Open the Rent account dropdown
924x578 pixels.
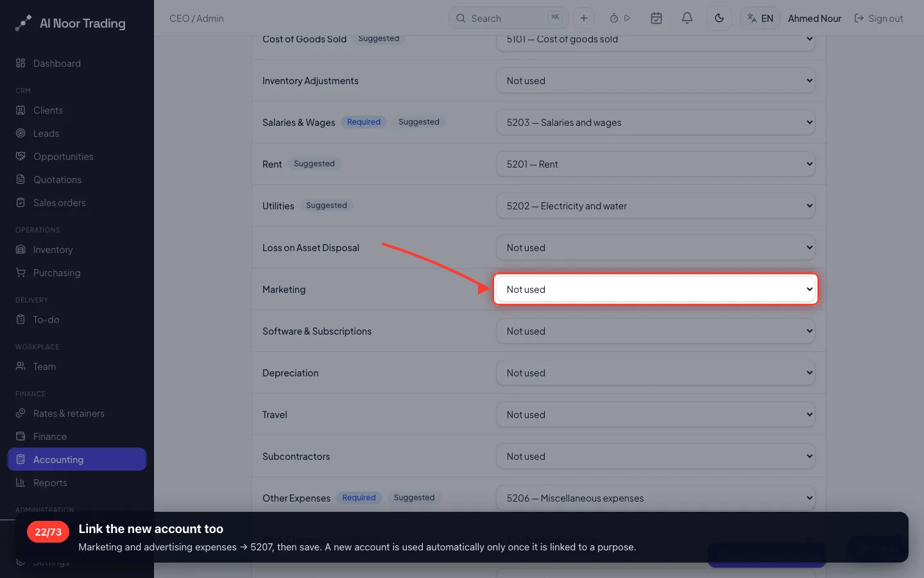(656, 164)
